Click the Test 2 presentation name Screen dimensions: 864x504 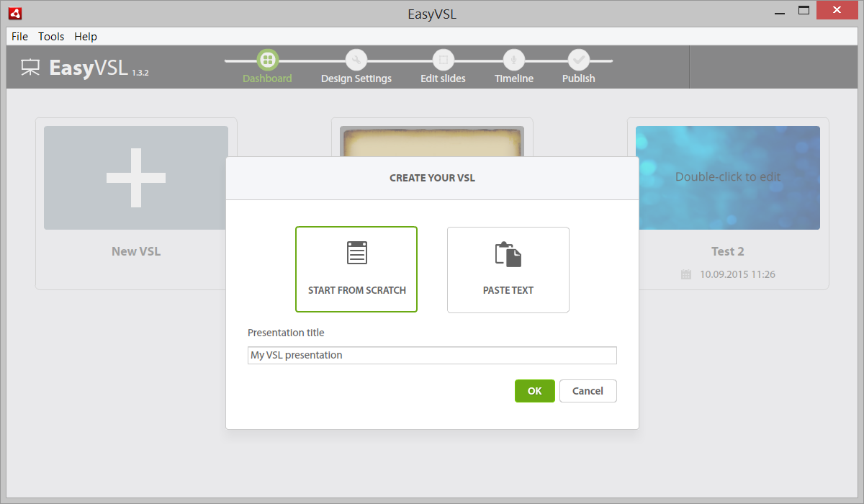728,251
